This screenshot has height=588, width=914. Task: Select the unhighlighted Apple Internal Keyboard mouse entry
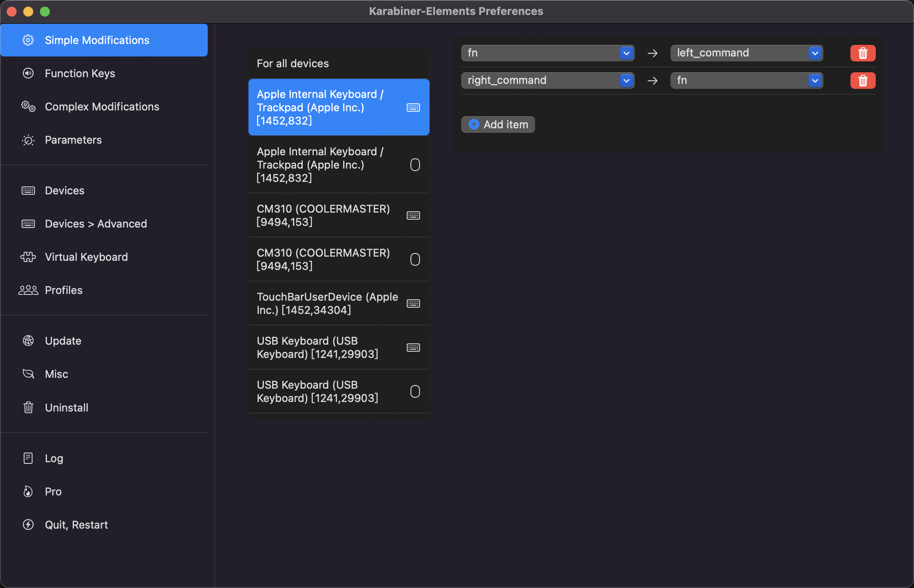click(339, 165)
